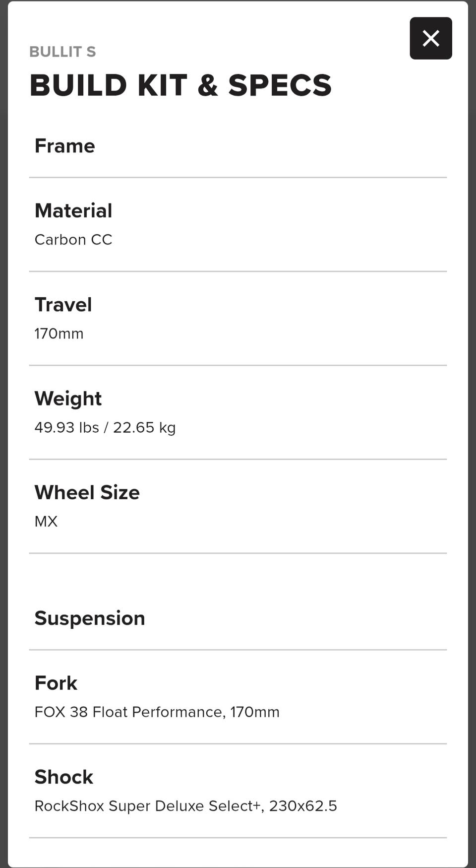Select the Travel spec label
Viewport: 476px width, 868px height.
point(63,304)
